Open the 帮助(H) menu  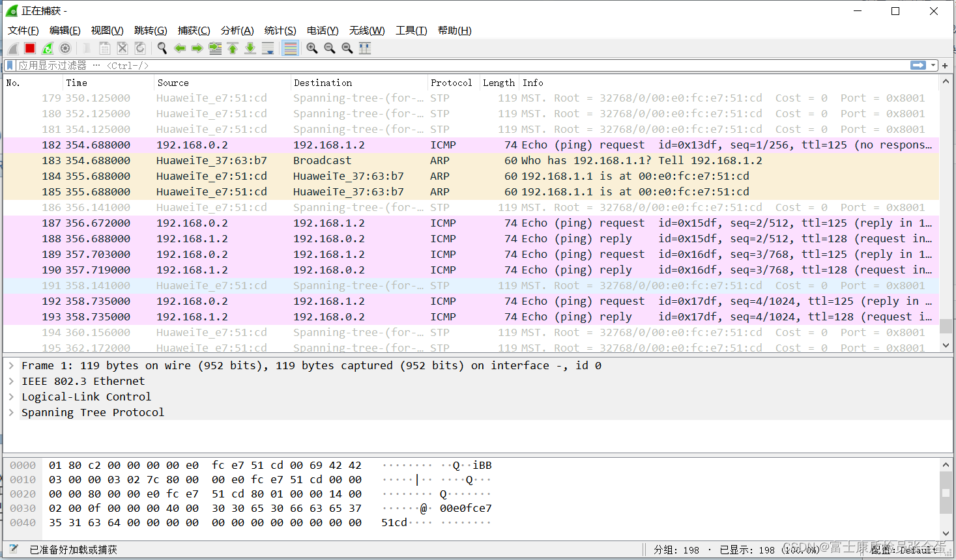(x=455, y=31)
